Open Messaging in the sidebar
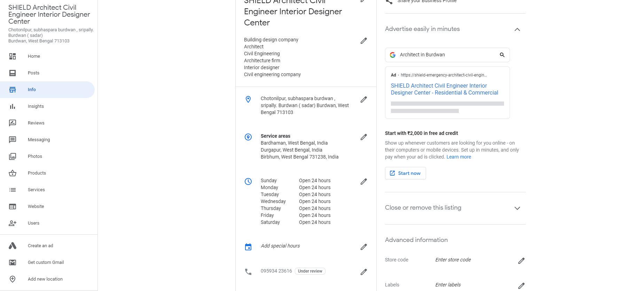The height and width of the screenshot is (291, 644). tap(39, 140)
